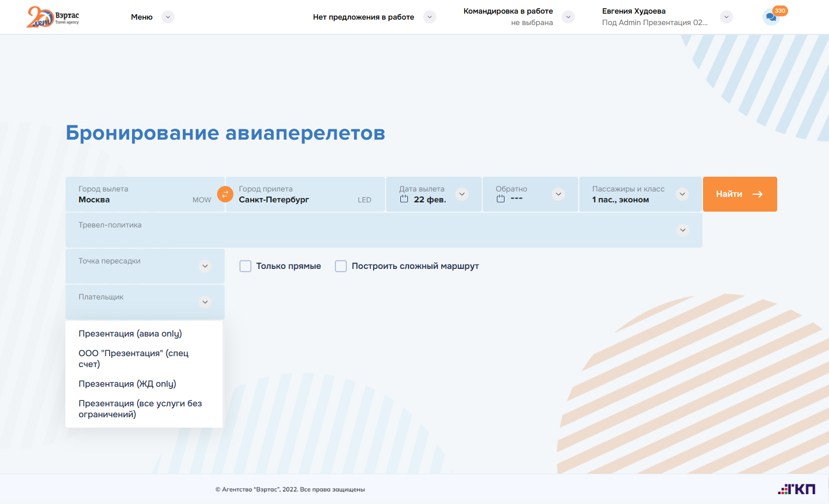This screenshot has height=504, width=829.
Task: Enable the 'Только прямые' checkbox
Action: 245,266
